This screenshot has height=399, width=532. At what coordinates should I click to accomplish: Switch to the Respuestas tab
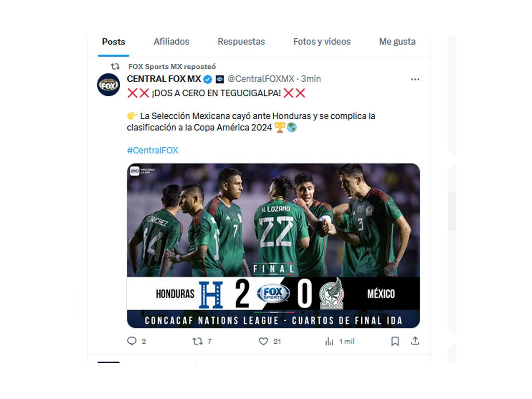241,41
